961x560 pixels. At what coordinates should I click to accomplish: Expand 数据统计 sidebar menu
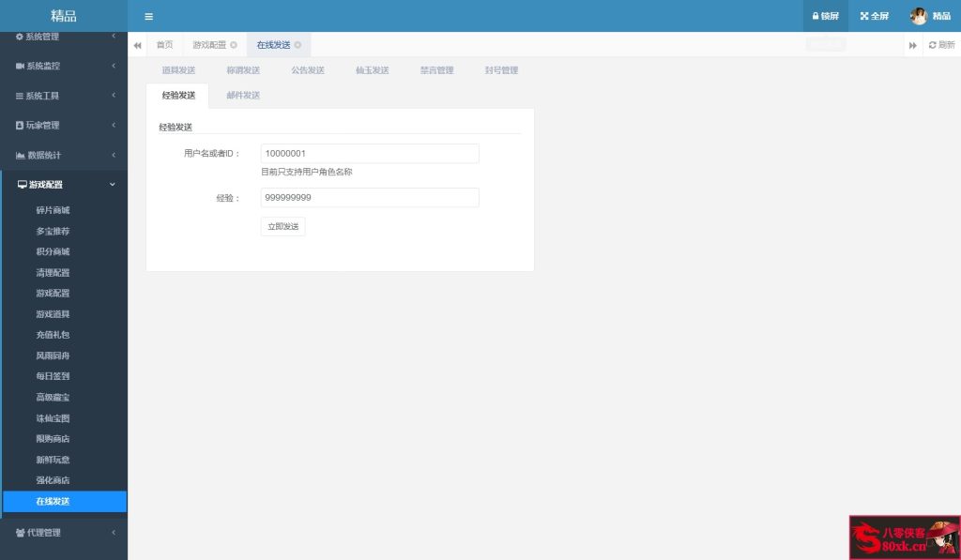(x=63, y=155)
